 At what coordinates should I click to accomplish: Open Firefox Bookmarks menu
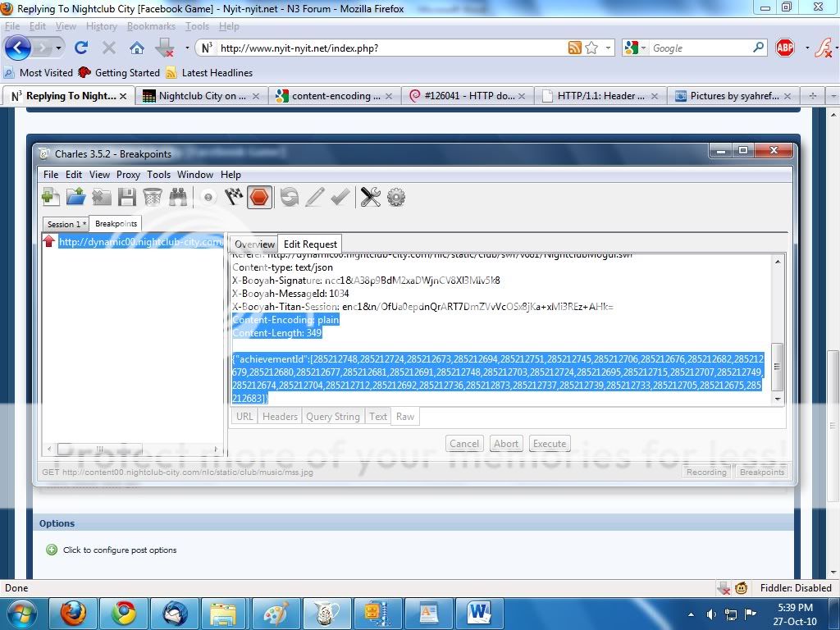click(x=151, y=26)
